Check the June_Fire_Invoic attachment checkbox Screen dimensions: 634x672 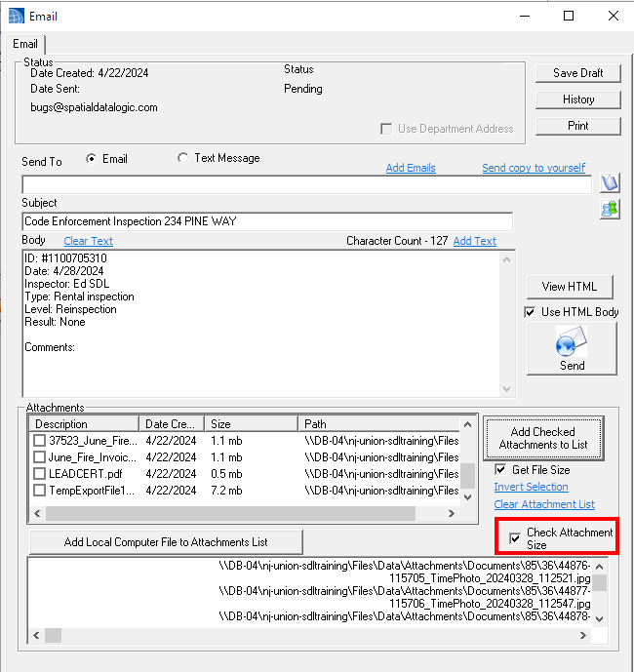[39, 457]
